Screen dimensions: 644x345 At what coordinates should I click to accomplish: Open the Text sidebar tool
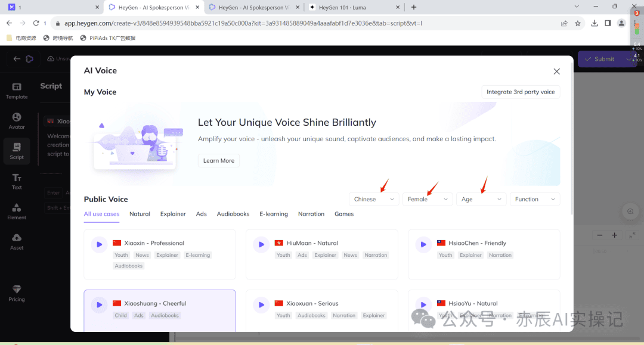coord(17,181)
